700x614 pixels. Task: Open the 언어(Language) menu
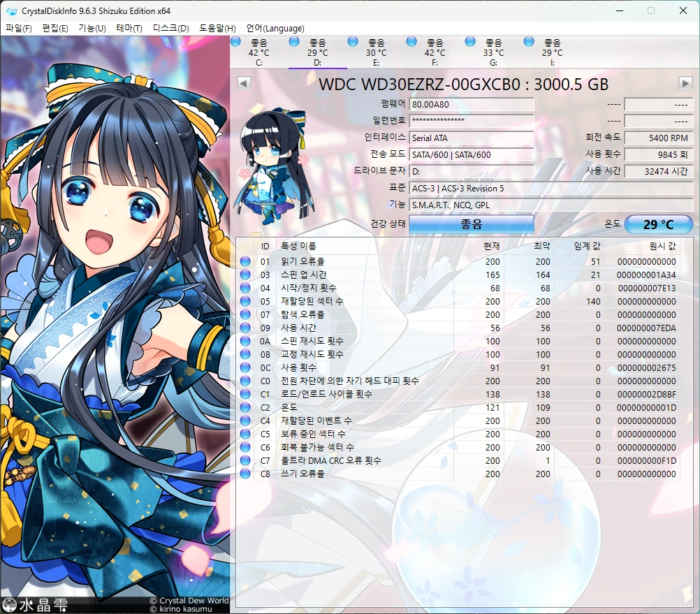[275, 29]
